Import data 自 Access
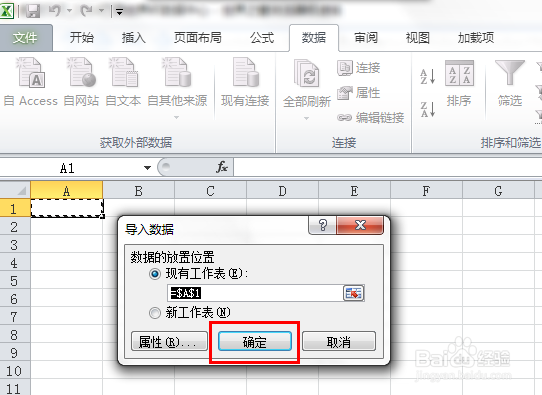Screen dimensions: 542x395 (x=30, y=82)
